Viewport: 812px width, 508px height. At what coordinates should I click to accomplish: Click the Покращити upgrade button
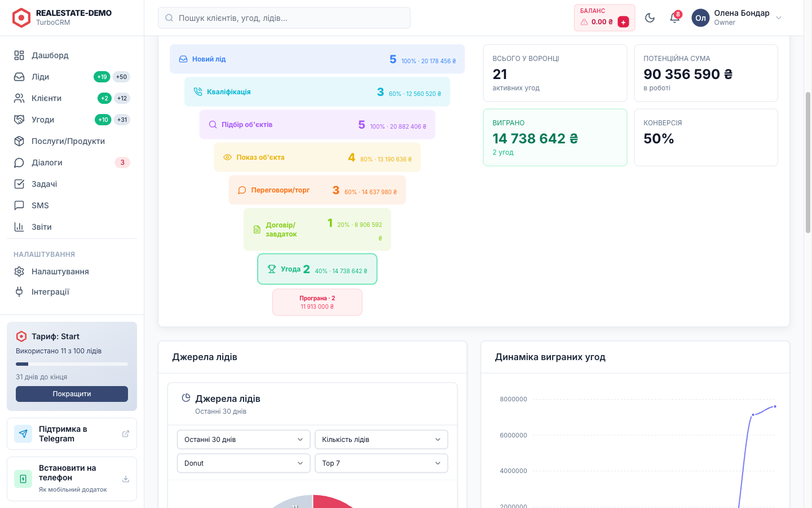(x=72, y=394)
